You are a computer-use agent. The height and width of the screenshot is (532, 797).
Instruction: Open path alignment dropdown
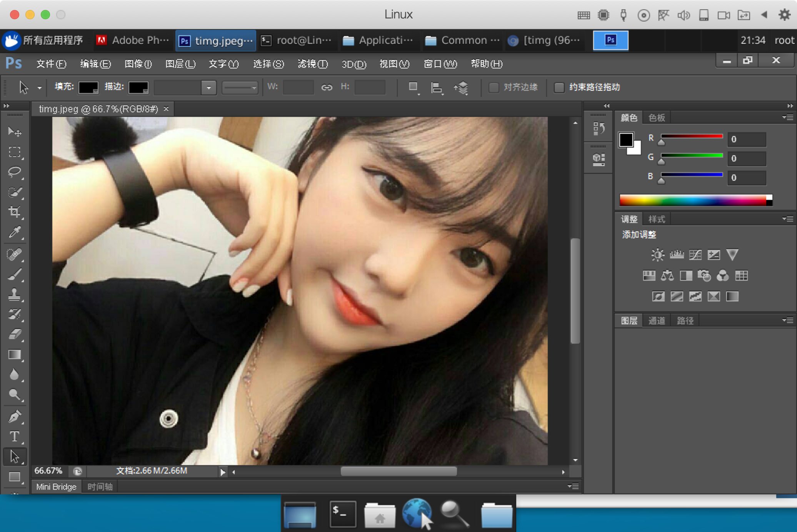[x=437, y=88]
